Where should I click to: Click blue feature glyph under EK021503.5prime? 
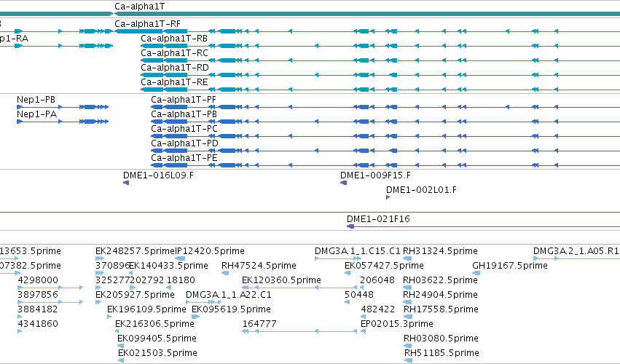tap(121, 360)
